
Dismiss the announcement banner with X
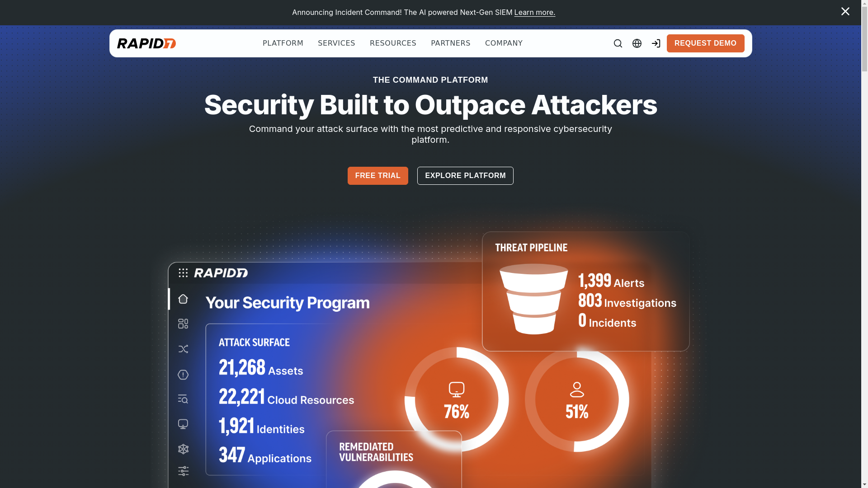pos(845,12)
